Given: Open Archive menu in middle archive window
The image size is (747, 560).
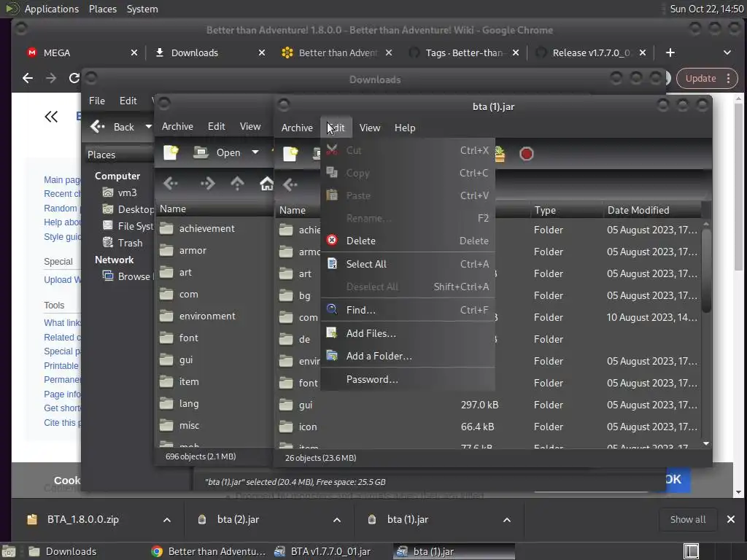Looking at the screenshot, I should click(177, 126).
